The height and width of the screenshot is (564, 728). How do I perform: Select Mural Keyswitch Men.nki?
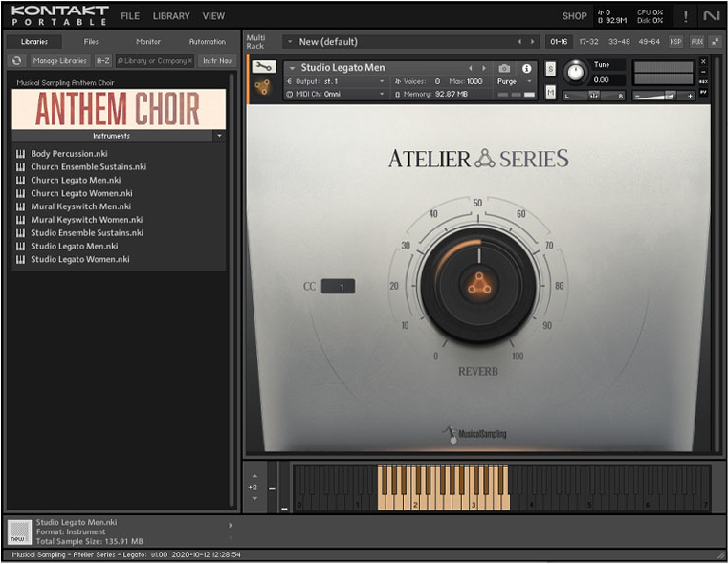click(x=80, y=206)
